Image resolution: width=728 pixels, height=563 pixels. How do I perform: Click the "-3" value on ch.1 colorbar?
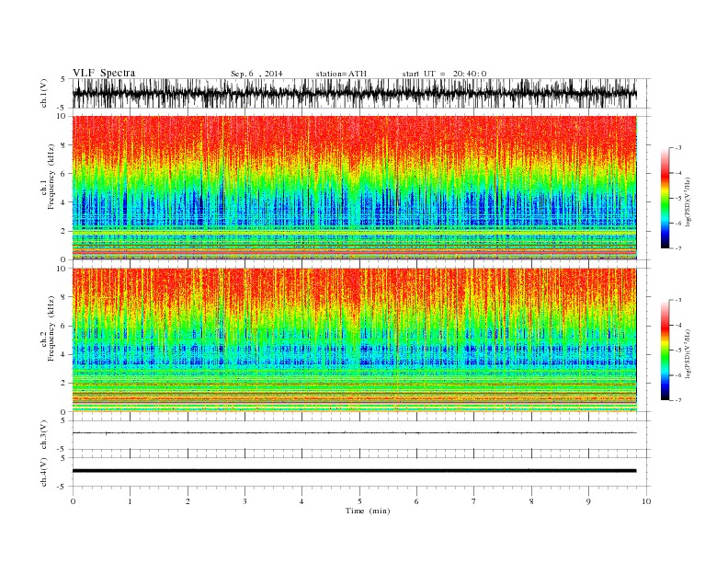click(x=677, y=148)
